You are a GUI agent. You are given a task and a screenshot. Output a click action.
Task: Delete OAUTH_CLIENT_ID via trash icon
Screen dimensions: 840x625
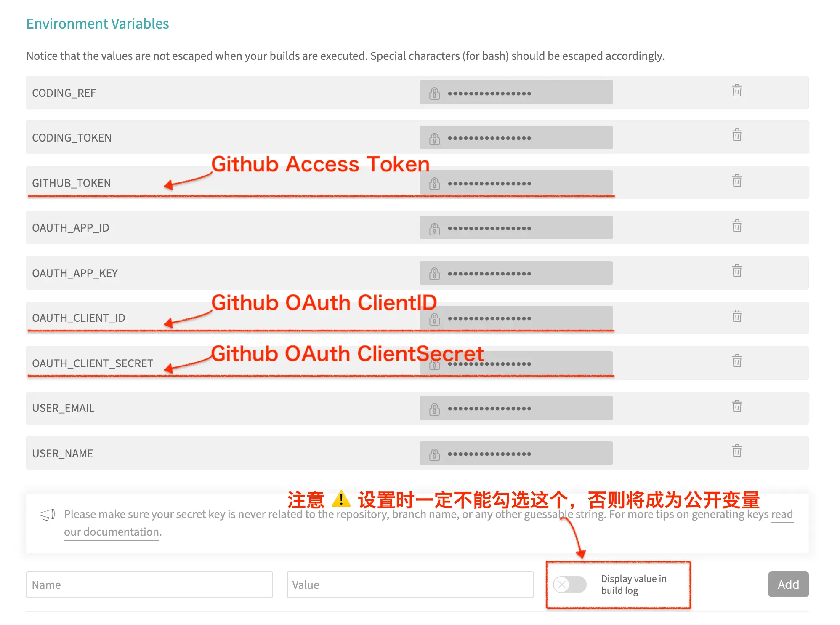pos(736,316)
